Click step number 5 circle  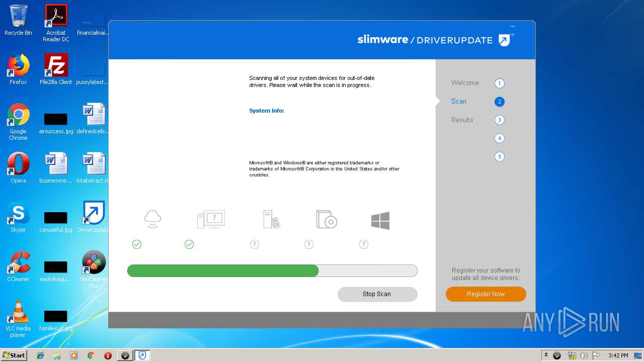tap(500, 156)
